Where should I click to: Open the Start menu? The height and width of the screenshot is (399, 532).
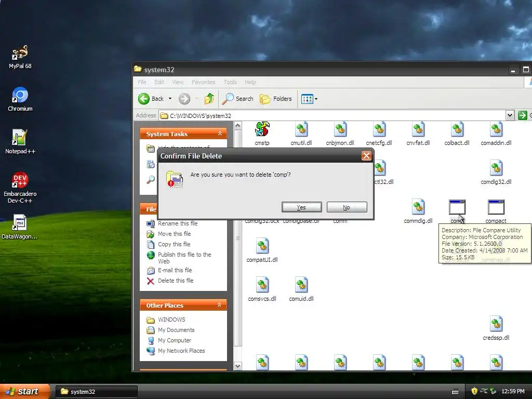[x=24, y=391]
